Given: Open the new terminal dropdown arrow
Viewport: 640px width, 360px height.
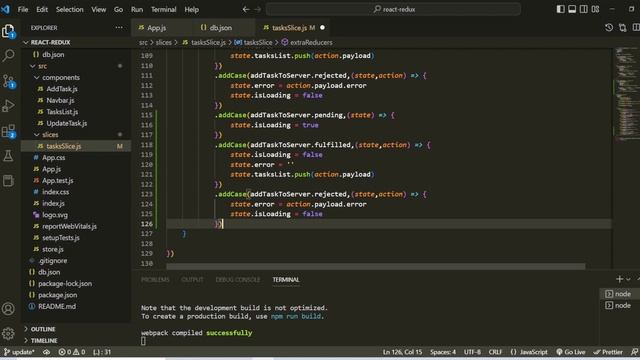Looking at the screenshot, I should 628,279.
